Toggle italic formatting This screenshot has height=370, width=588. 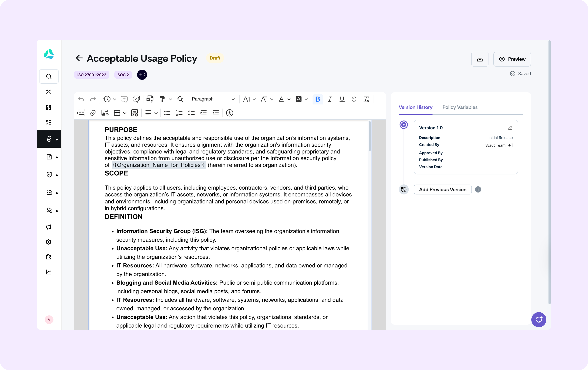click(330, 99)
